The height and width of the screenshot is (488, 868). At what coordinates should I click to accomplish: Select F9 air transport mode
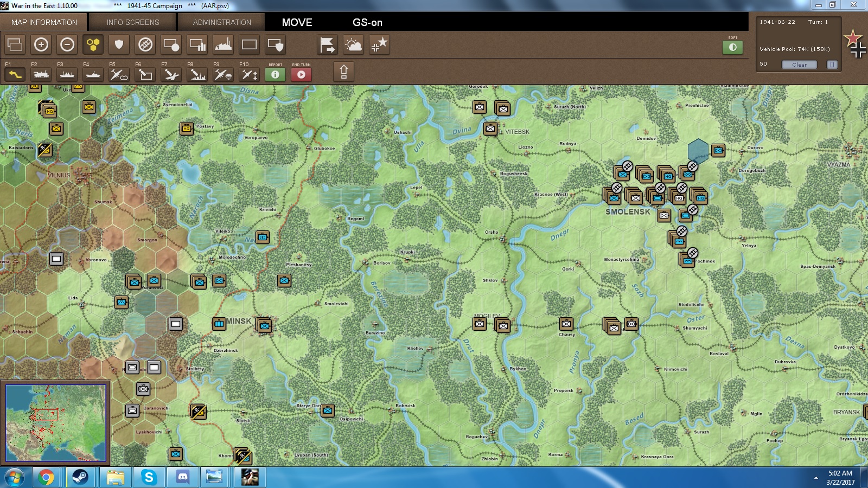click(224, 74)
